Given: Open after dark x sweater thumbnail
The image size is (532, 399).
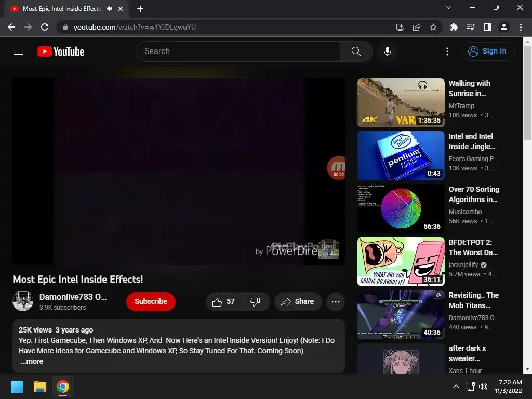Looking at the screenshot, I should pos(401,358).
